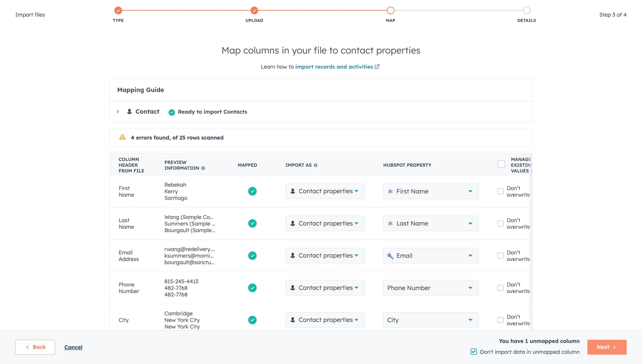
Task: Go to the Type step in progress bar
Action: pyautogui.click(x=118, y=11)
